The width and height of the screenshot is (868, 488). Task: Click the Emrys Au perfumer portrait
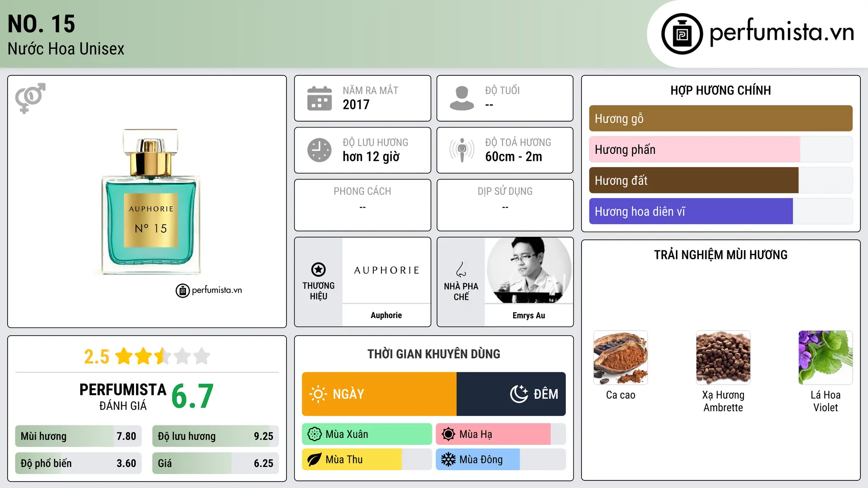529,270
